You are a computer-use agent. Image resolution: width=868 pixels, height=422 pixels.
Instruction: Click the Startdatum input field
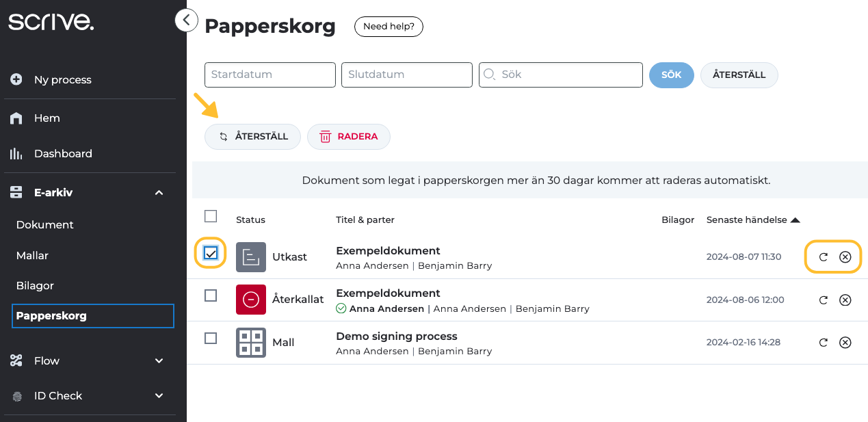pos(270,75)
